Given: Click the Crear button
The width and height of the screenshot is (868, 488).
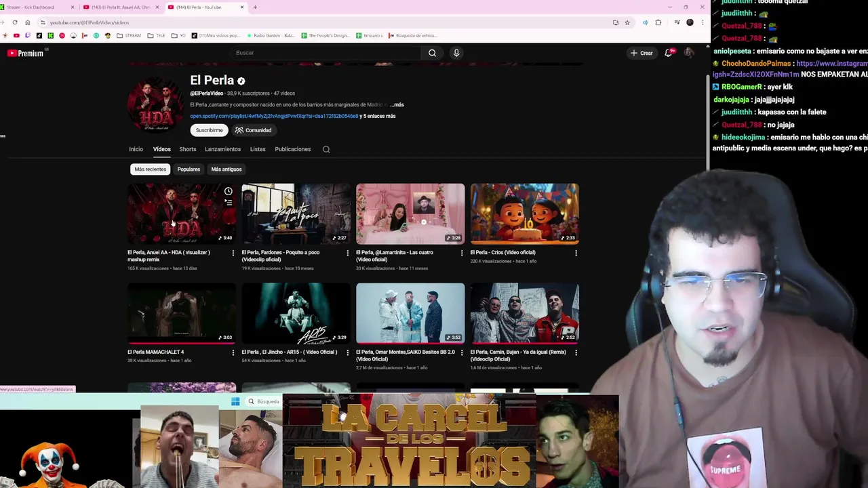Looking at the screenshot, I should tap(642, 53).
